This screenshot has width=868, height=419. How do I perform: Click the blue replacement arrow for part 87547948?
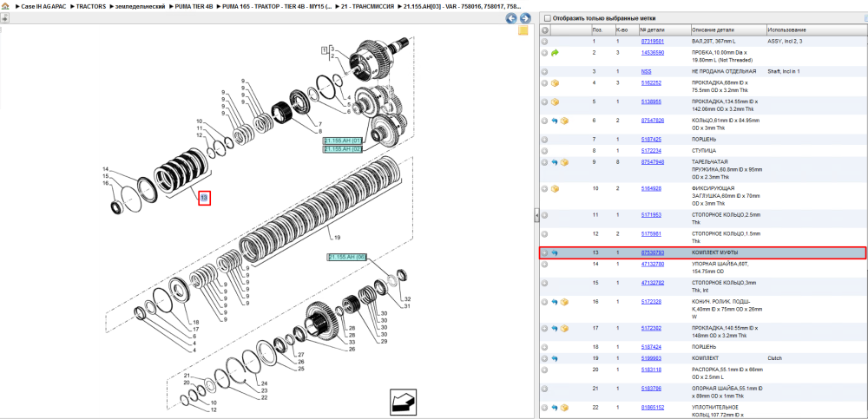point(555,162)
